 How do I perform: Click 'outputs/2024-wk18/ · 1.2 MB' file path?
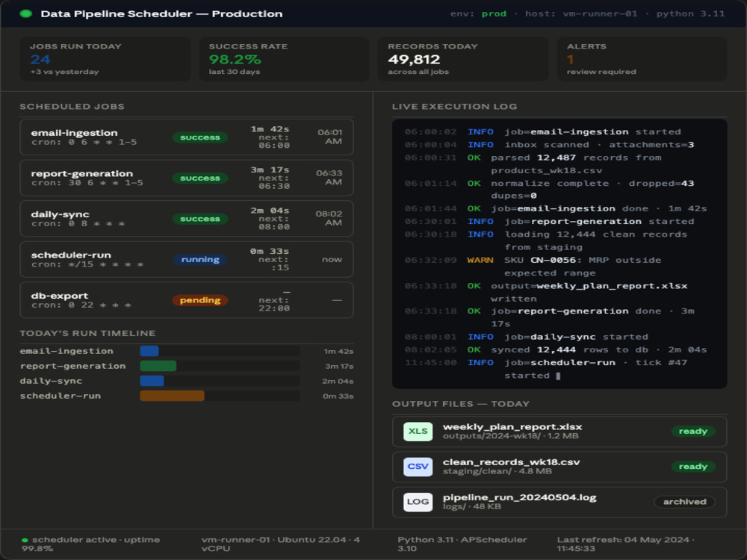[511, 436]
